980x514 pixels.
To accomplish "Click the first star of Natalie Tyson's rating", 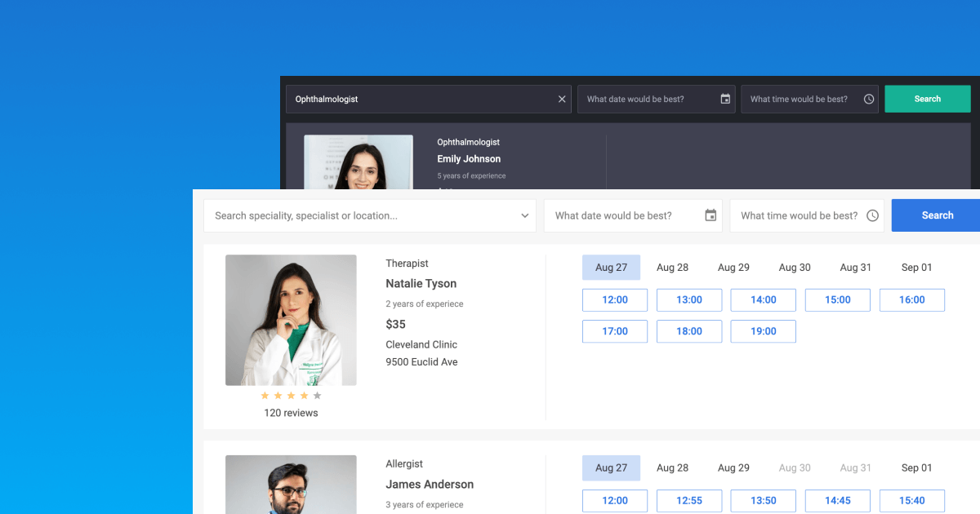I will click(x=265, y=395).
